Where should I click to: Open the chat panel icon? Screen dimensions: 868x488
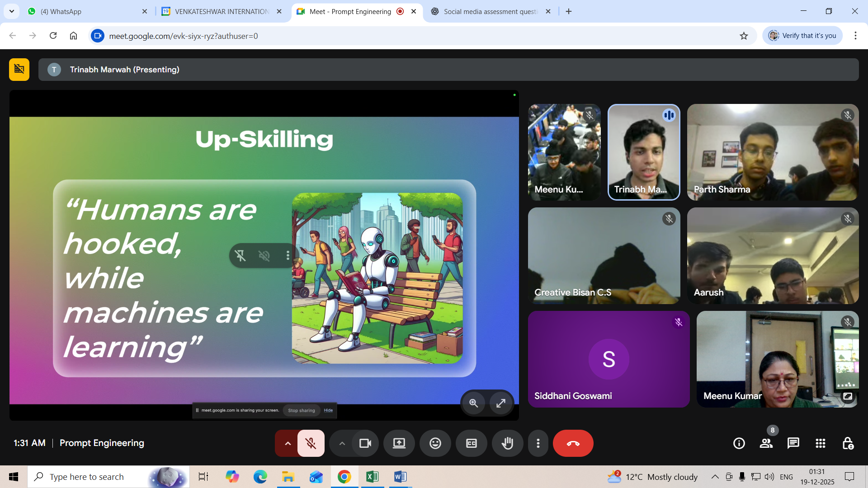793,443
